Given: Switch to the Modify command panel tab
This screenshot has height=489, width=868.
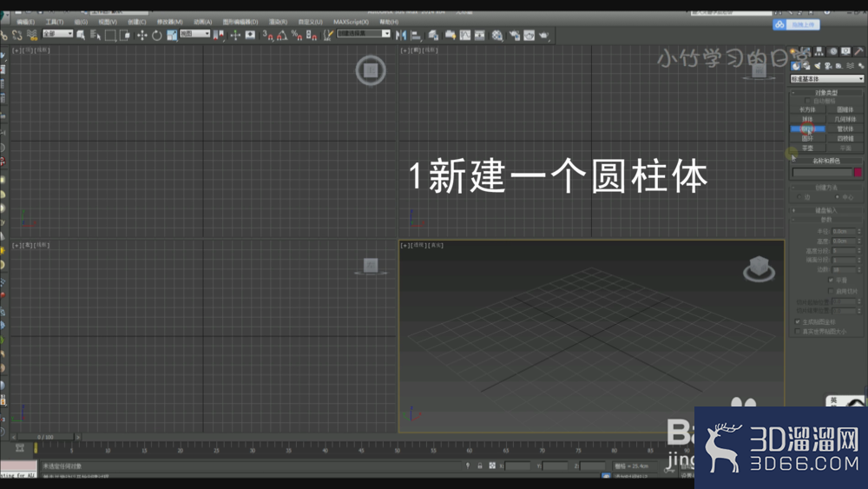Looking at the screenshot, I should [806, 51].
